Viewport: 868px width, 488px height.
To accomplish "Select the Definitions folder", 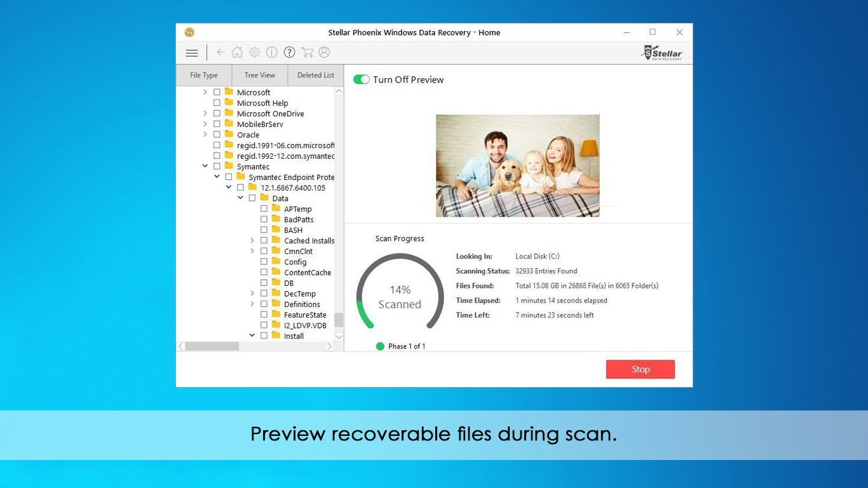I will [x=302, y=304].
